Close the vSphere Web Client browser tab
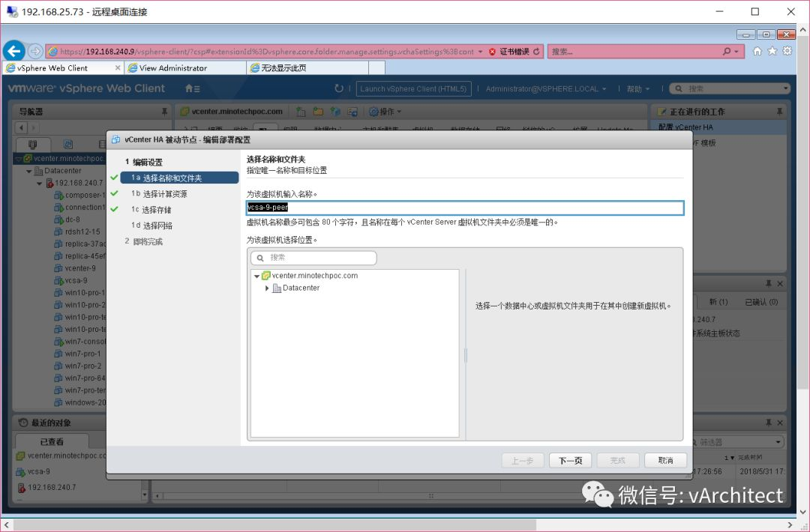 point(118,67)
